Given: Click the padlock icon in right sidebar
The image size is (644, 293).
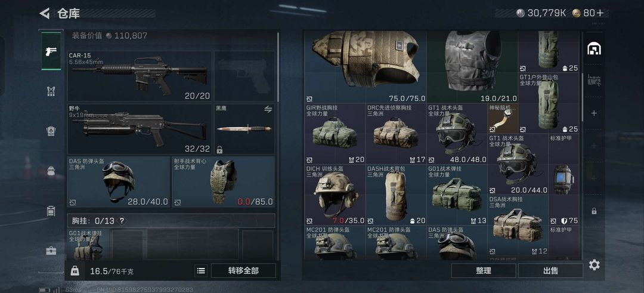Looking at the screenshot, I should [594, 211].
